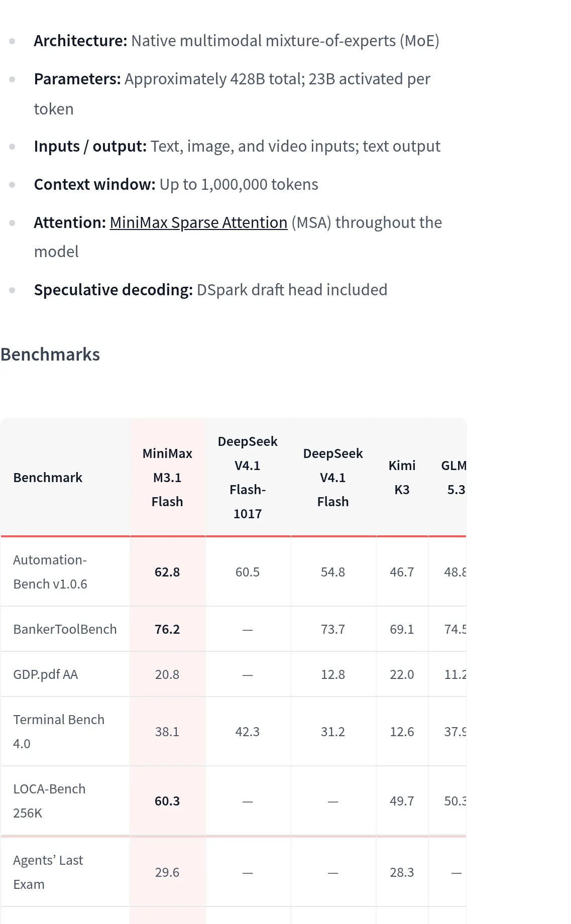Click the LOCA-Bench 256K row label

point(49,801)
